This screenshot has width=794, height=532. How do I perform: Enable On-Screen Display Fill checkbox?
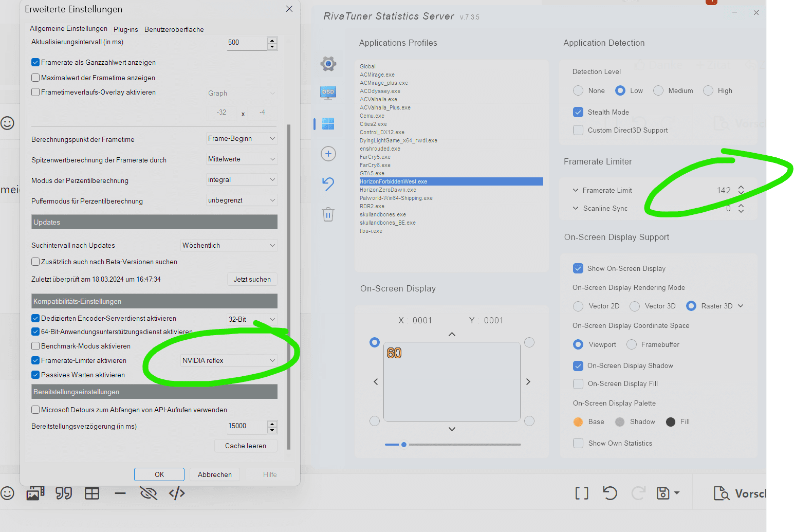click(x=578, y=383)
